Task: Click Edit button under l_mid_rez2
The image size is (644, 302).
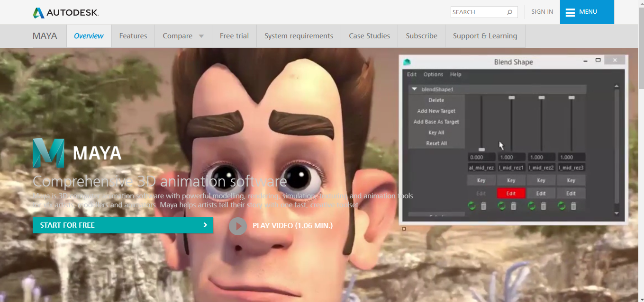Action: [x=541, y=193]
